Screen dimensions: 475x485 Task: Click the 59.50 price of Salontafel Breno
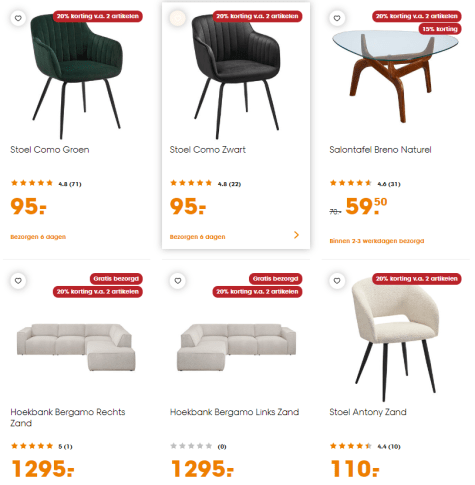pos(366,206)
